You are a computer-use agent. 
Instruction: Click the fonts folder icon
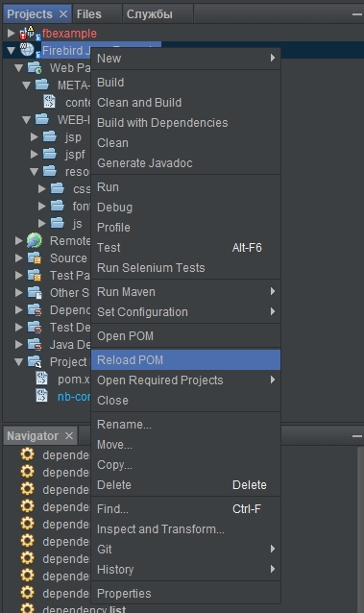(58, 206)
